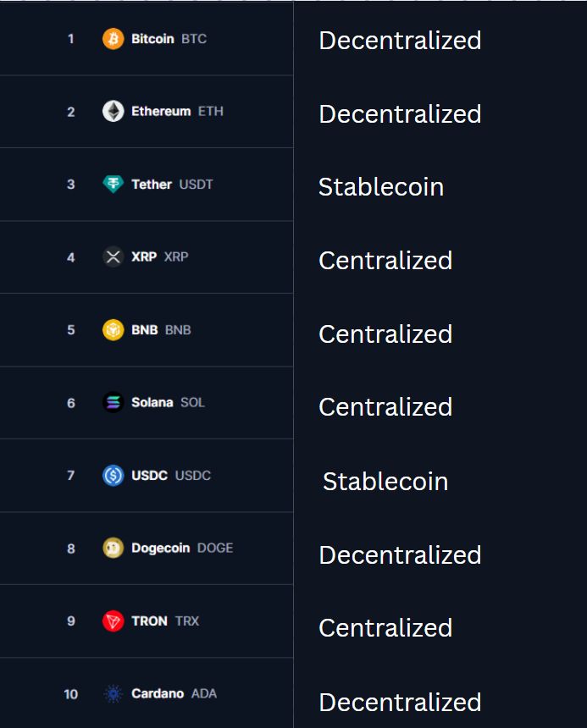Image resolution: width=587 pixels, height=728 pixels.
Task: Click the Dogecoin logo icon
Action: (x=113, y=549)
